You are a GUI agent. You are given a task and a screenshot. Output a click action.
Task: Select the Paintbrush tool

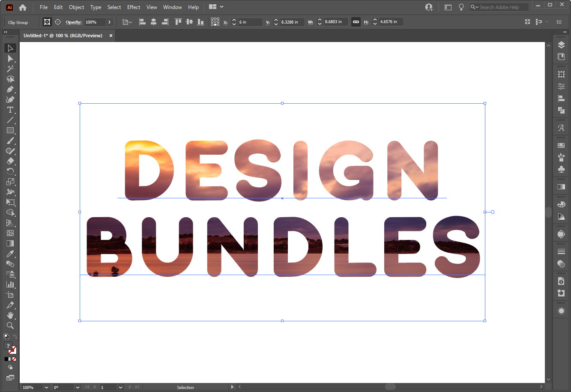(10, 141)
